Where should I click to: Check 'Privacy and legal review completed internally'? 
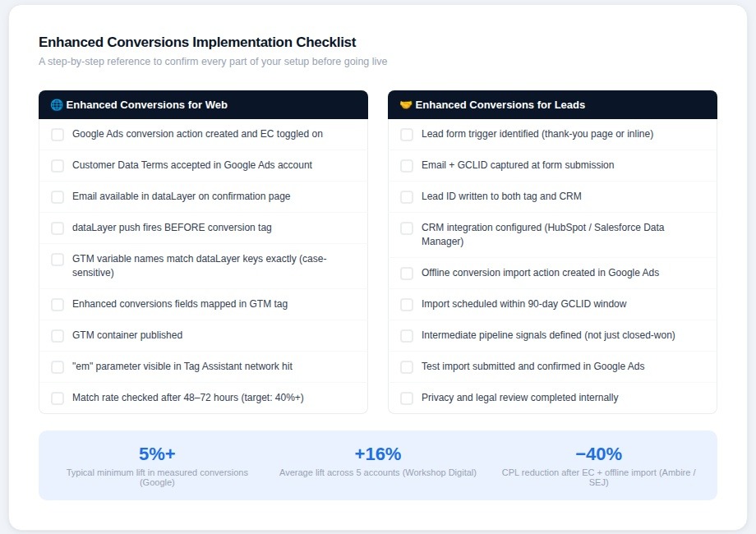point(407,398)
